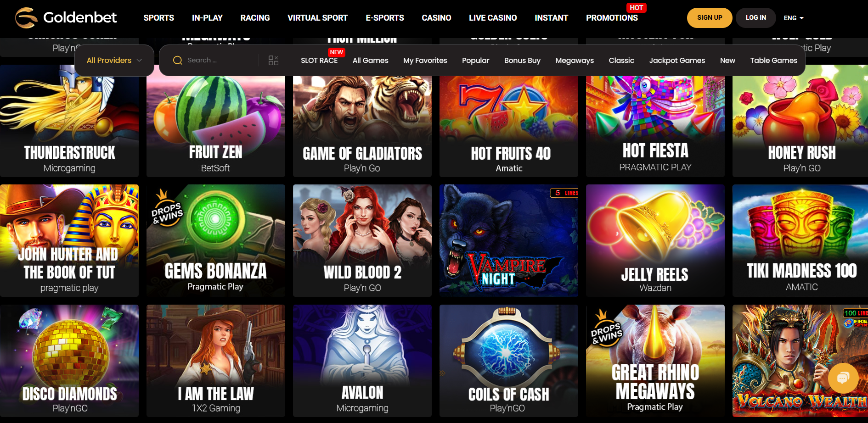Click the Goldenbet logo icon
The image size is (868, 423).
26,18
